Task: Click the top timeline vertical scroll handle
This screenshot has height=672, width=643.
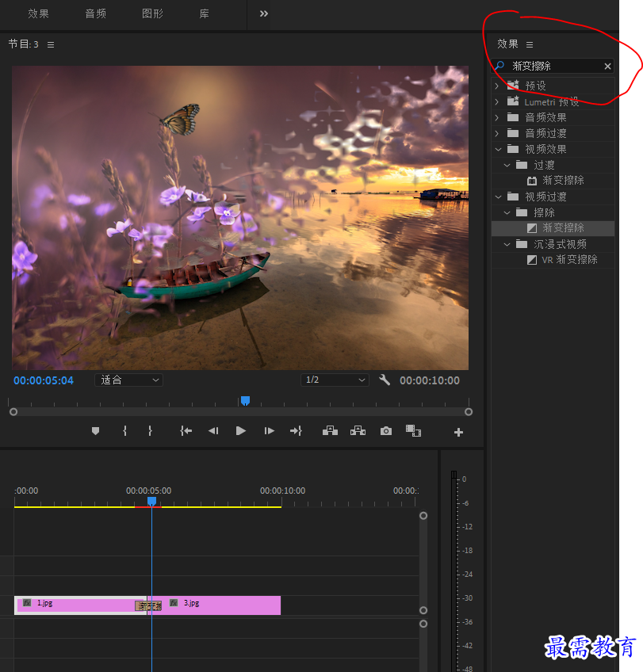Action: click(x=423, y=516)
